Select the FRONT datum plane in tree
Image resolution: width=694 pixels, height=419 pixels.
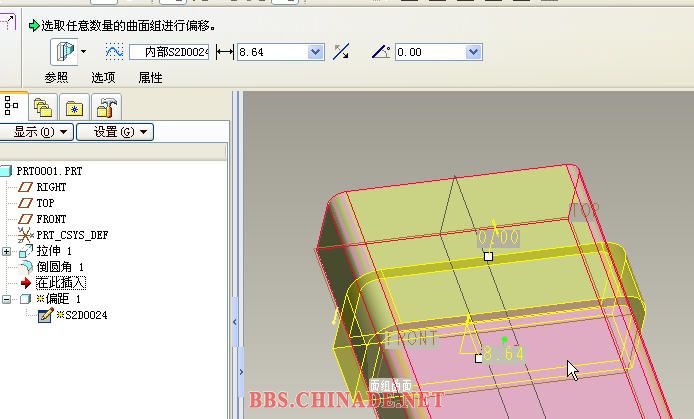pyautogui.click(x=51, y=219)
